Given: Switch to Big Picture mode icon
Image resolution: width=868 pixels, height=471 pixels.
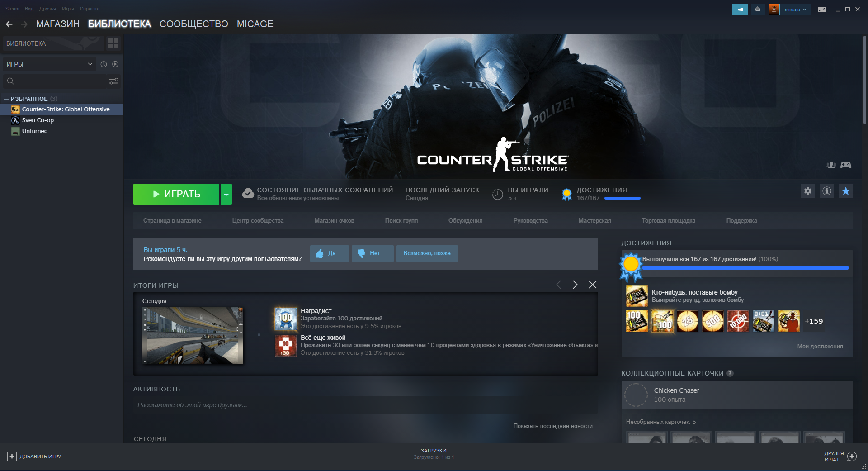Looking at the screenshot, I should (822, 9).
